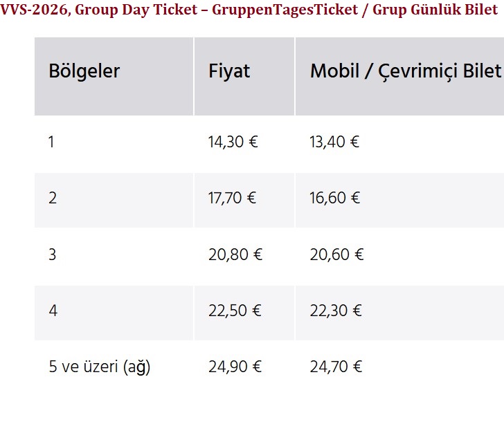Click the Fiyat column header

pos(229,71)
